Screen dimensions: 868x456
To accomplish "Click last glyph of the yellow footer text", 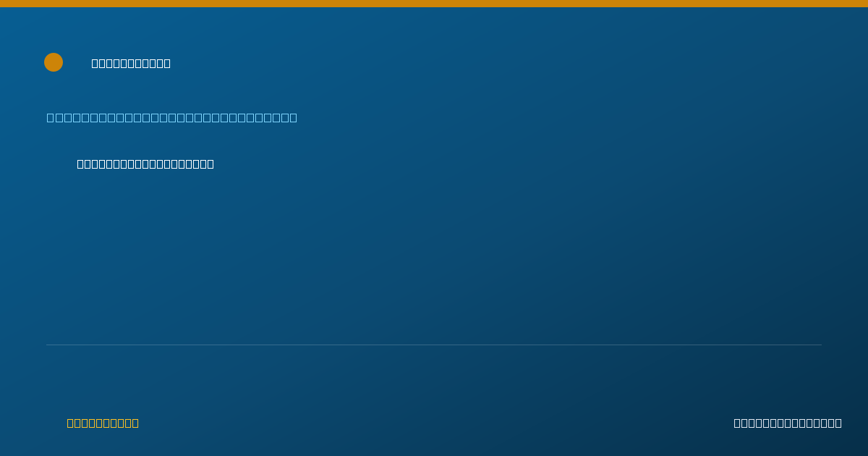I will point(135,423).
